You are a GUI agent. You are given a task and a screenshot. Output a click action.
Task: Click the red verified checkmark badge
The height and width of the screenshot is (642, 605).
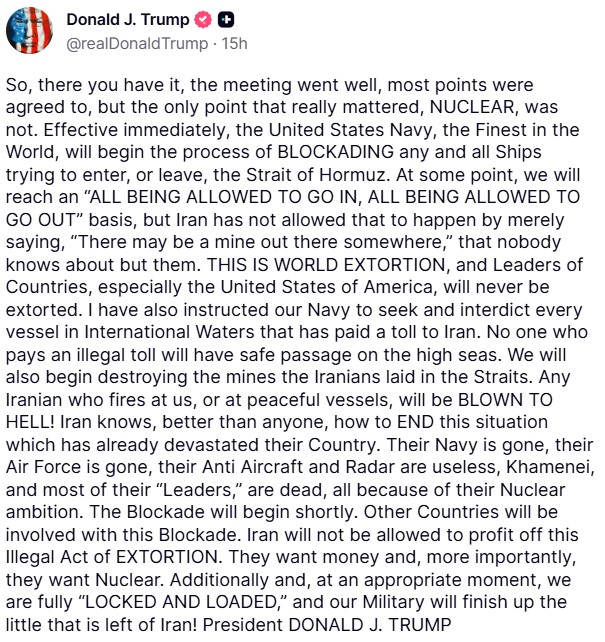pos(203,21)
